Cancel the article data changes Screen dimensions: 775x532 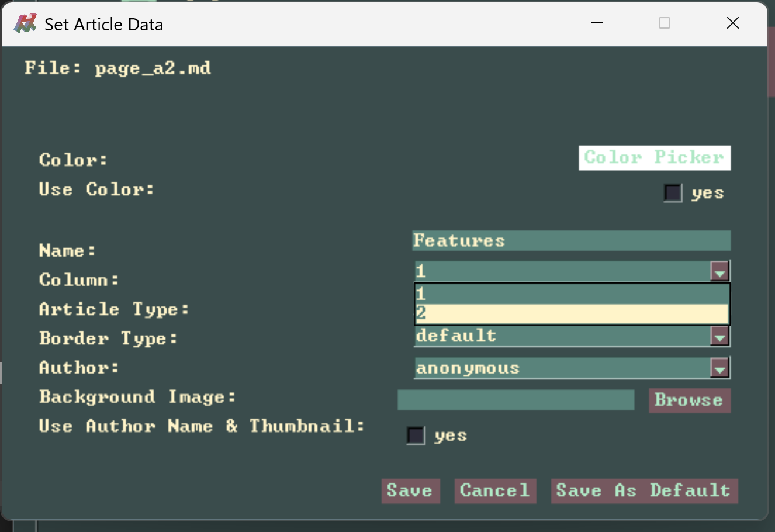coord(495,490)
